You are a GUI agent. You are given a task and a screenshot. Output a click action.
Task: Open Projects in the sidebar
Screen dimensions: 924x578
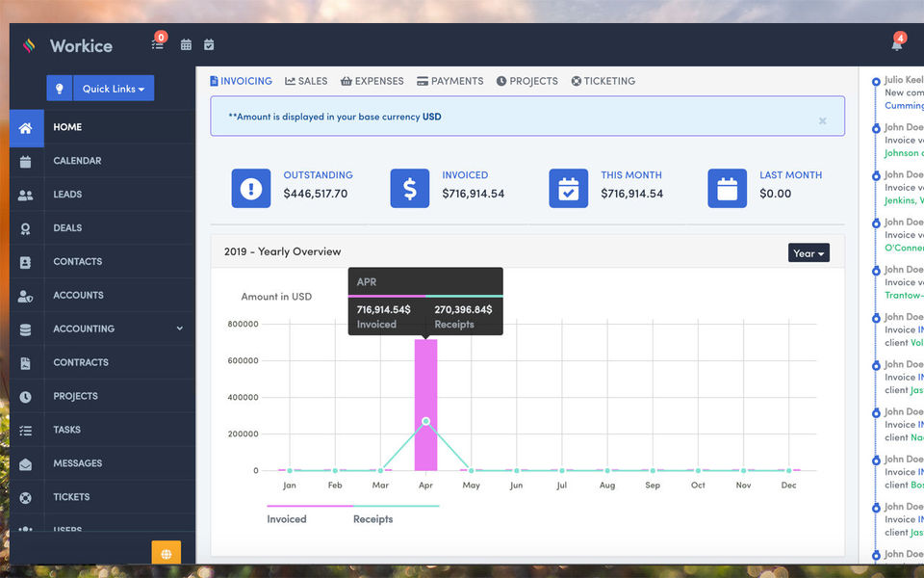coord(75,396)
